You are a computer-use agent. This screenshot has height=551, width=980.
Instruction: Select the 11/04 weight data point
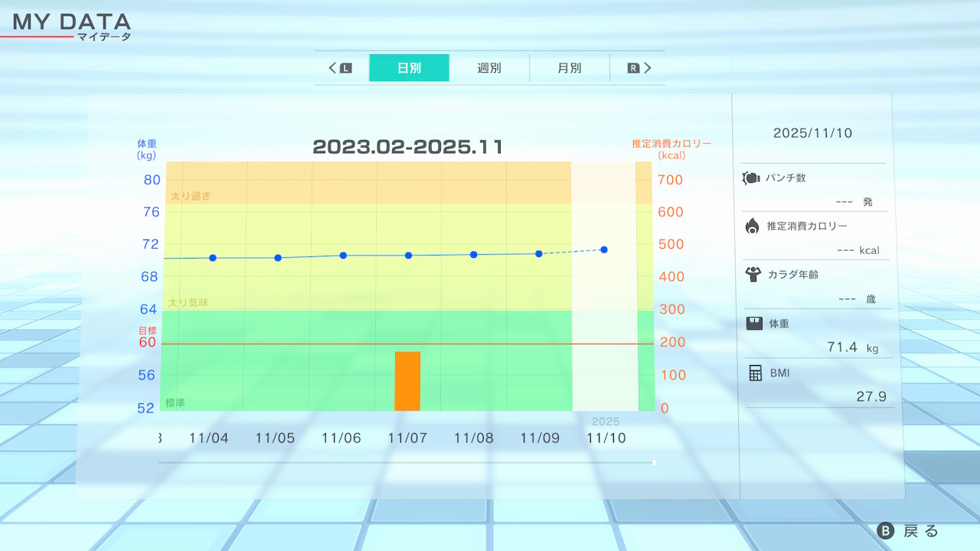(212, 258)
